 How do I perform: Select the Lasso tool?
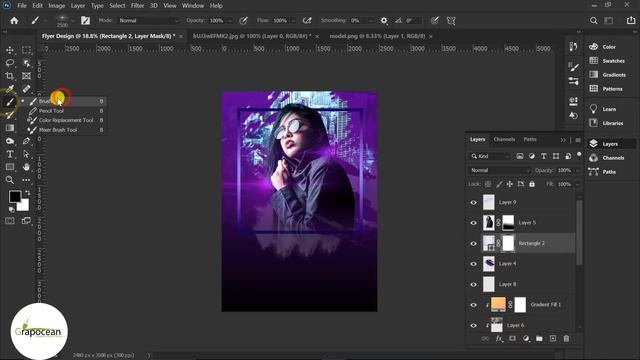[x=10, y=63]
